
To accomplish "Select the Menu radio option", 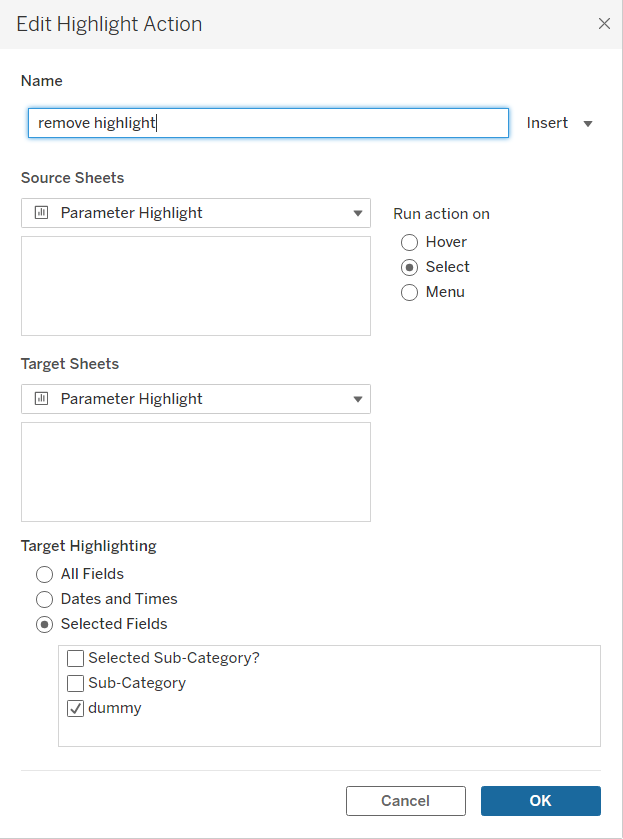I will pos(409,292).
